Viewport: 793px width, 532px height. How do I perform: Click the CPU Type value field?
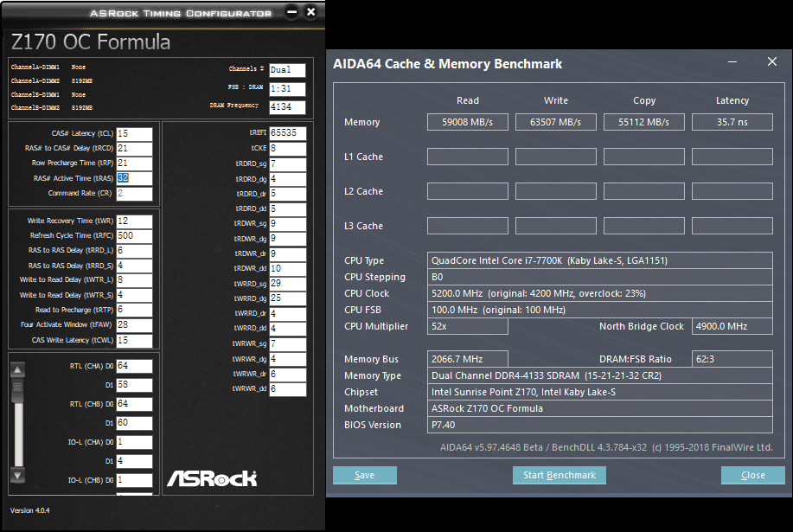point(600,260)
